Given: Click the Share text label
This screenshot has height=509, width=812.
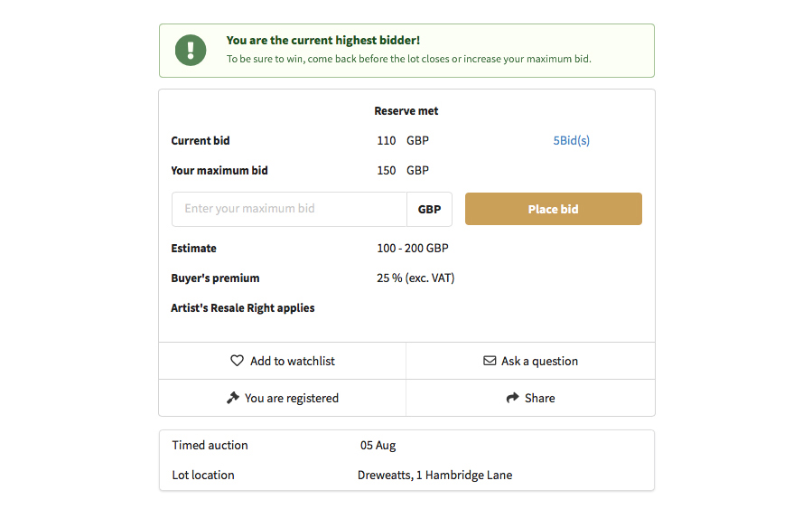Looking at the screenshot, I should 540,398.
